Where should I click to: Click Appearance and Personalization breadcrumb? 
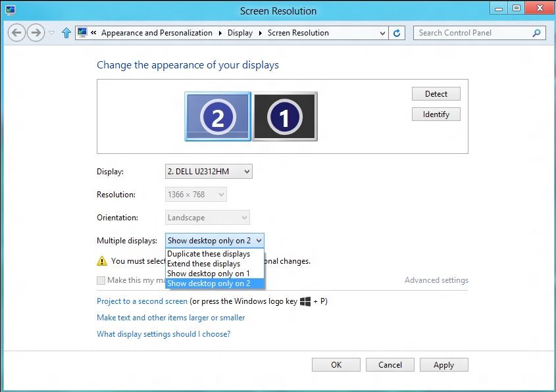tap(157, 33)
